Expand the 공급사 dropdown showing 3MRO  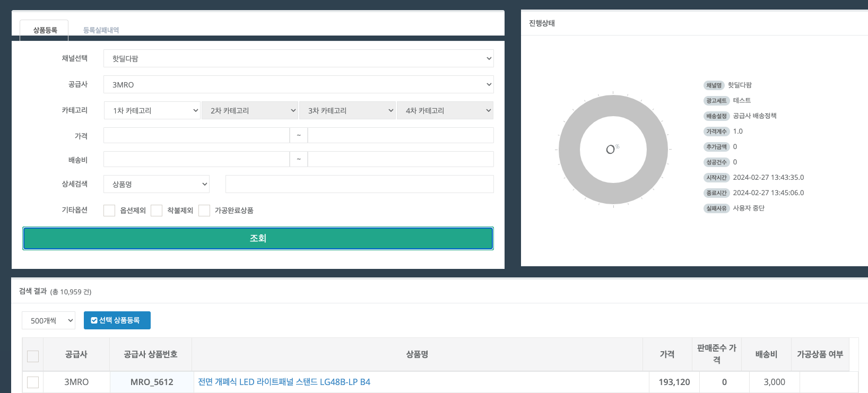click(298, 84)
